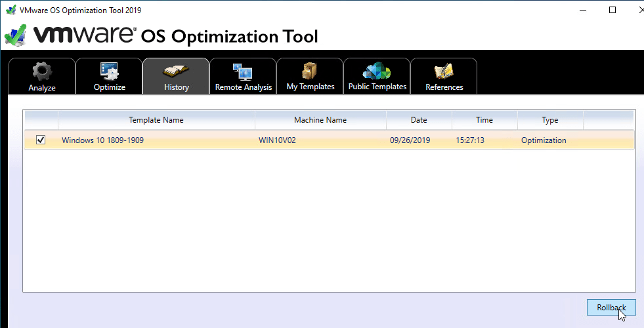Maximize the OS Optimization Tool window

(x=612, y=10)
